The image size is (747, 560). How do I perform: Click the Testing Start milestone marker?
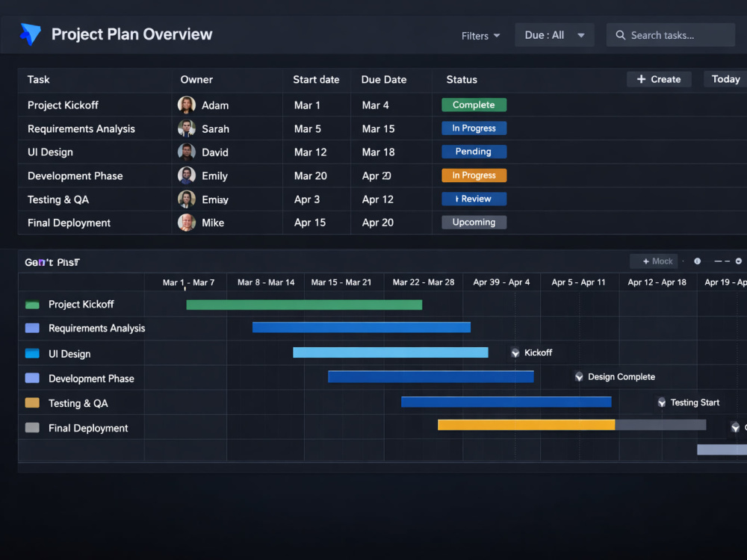662,402
